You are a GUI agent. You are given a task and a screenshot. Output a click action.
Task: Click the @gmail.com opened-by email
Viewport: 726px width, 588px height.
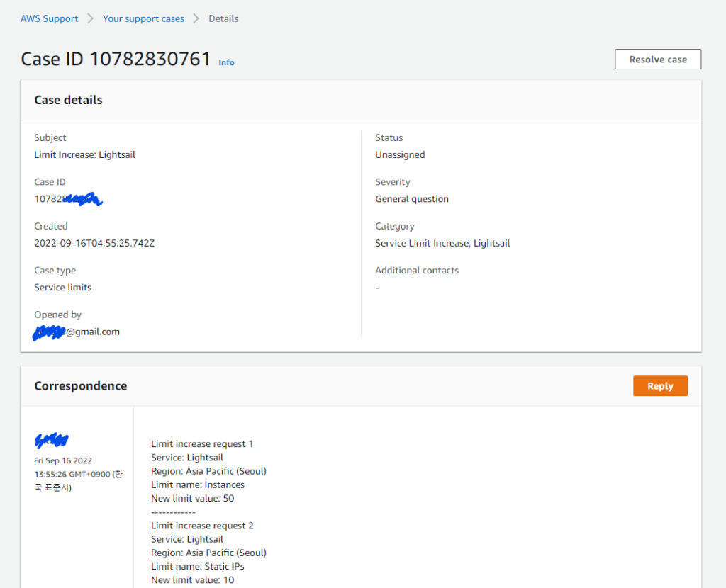77,332
